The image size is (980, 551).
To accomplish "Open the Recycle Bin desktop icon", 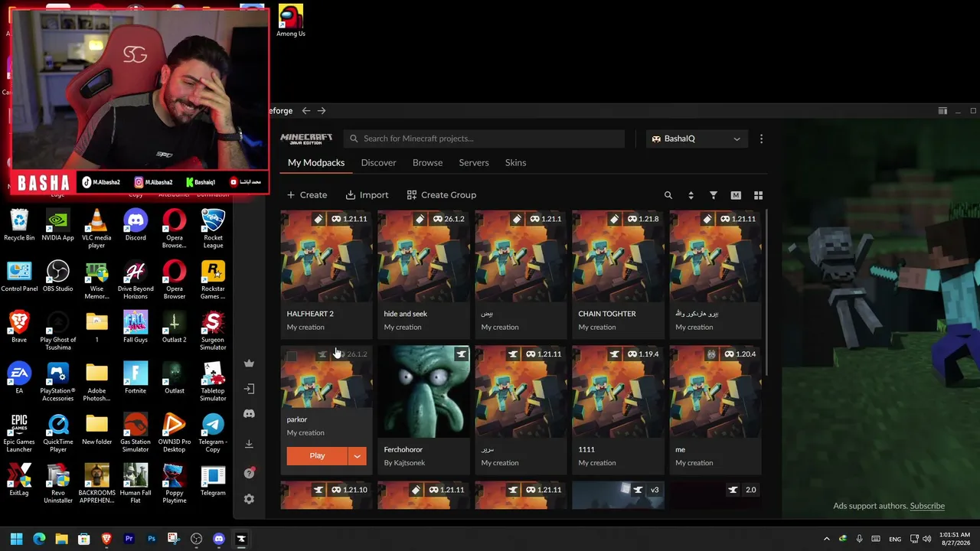I will point(19,225).
